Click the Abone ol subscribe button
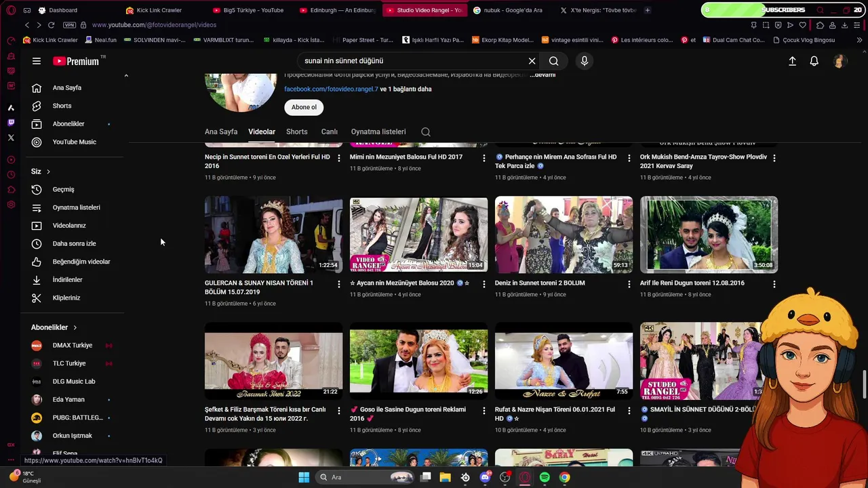 (304, 107)
